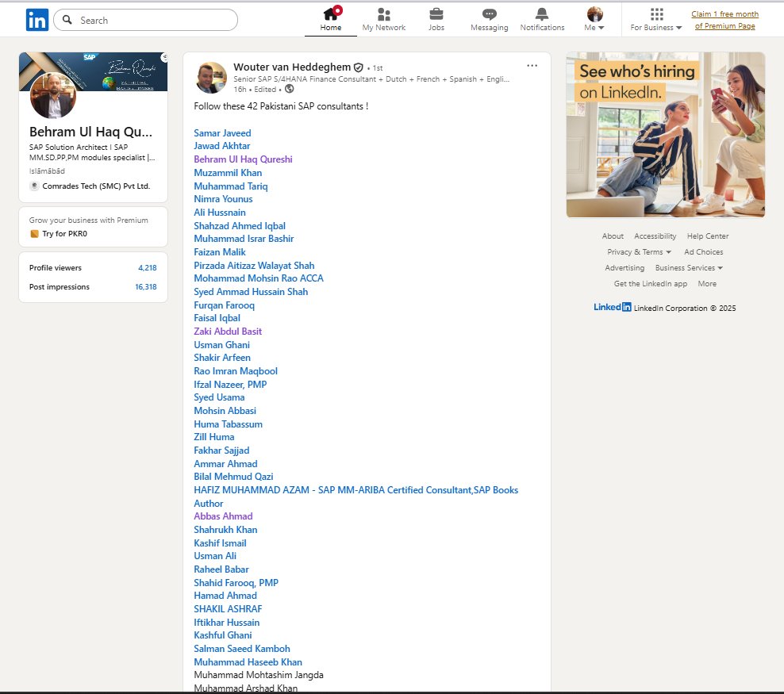The width and height of the screenshot is (784, 694).
Task: Click the search magnifier icon
Action: [x=67, y=20]
